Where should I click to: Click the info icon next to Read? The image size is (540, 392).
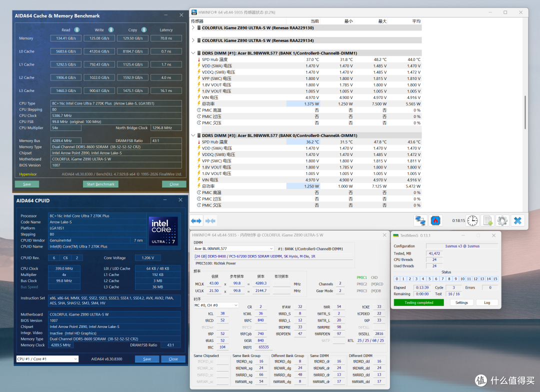(77, 29)
